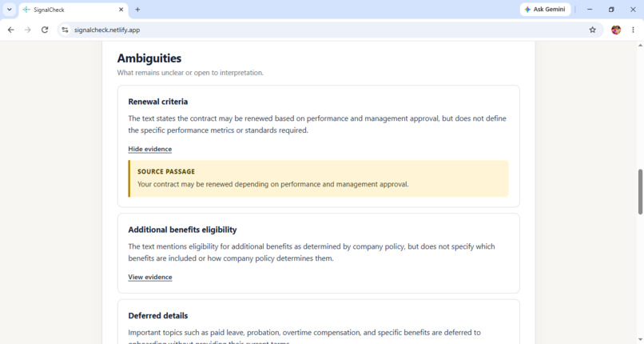
Task: Open the Chrome profile avatar
Action: point(616,30)
